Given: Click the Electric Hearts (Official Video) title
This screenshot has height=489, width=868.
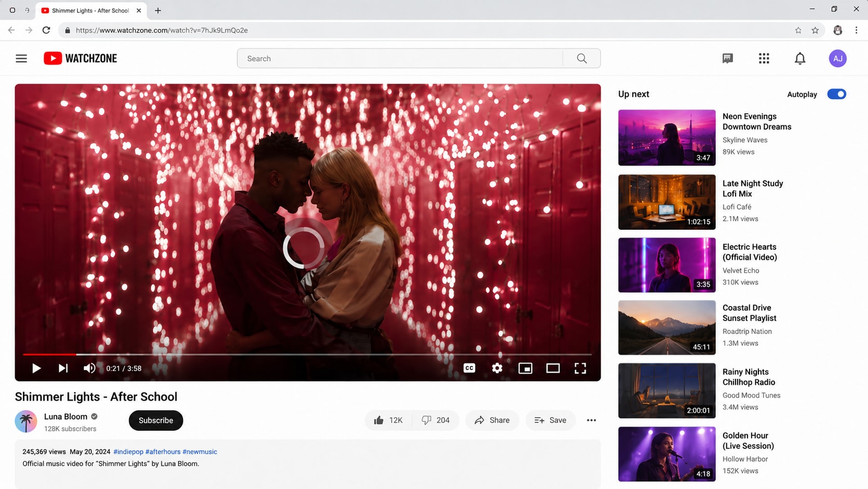Looking at the screenshot, I should pyautogui.click(x=750, y=252).
